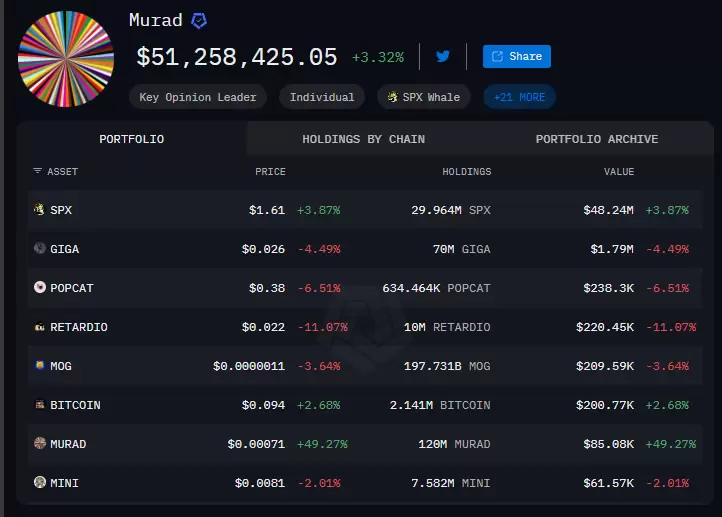Click total value $51,258,425.05
The height and width of the screenshot is (517, 722).
pos(237,57)
